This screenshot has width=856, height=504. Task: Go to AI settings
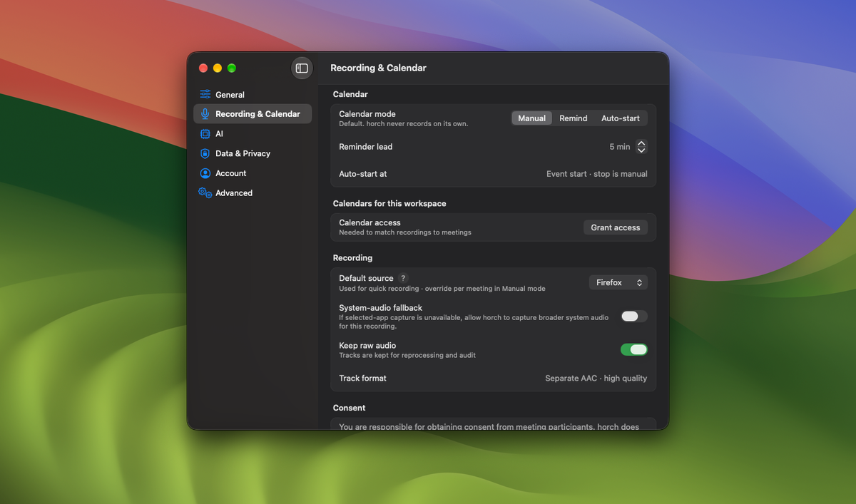(x=253, y=134)
